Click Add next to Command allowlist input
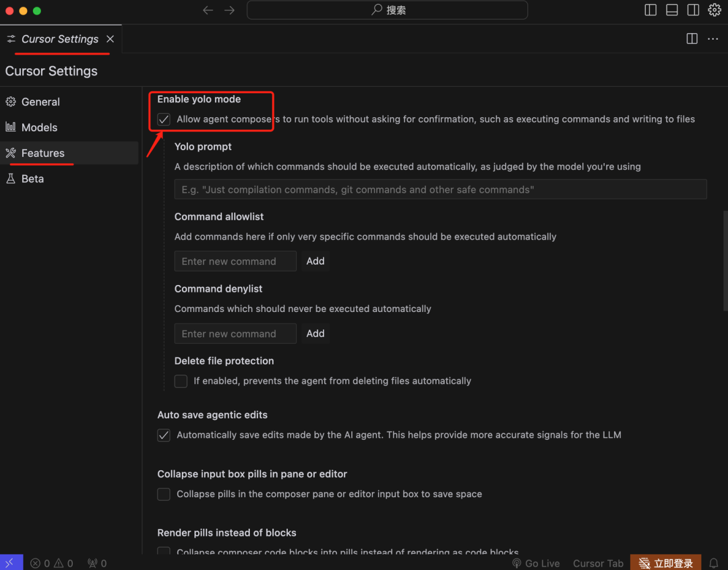The image size is (728, 570). tap(315, 261)
